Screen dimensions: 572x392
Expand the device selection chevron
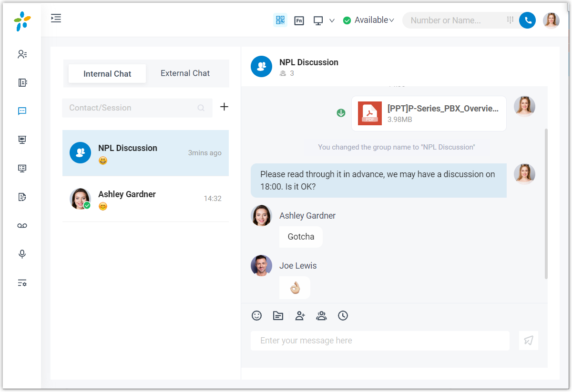332,21
